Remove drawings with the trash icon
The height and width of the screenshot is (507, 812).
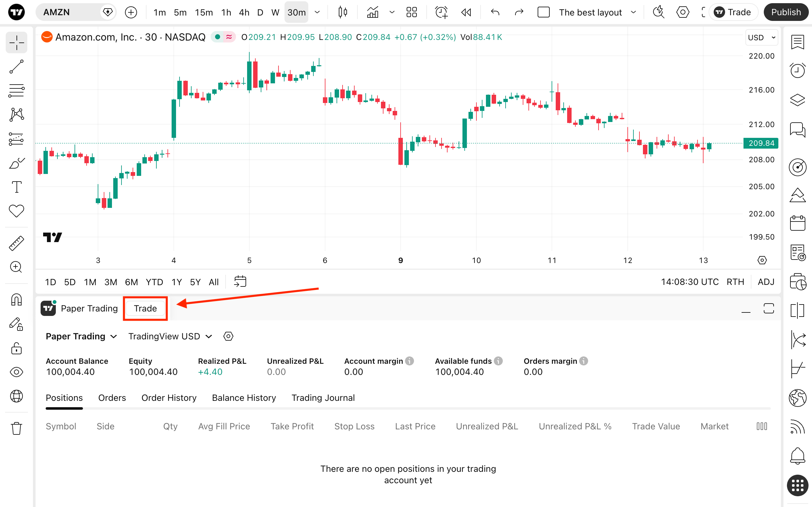pos(16,428)
